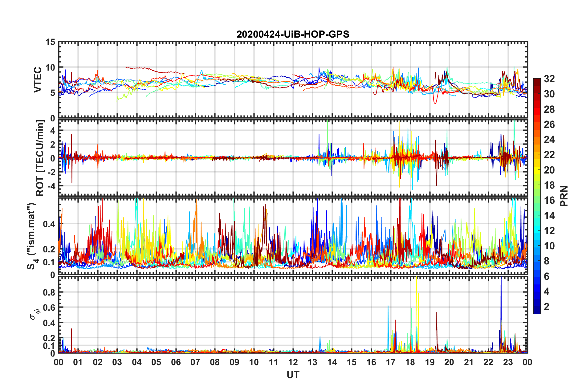Click the x-axis tick label 18
The height and width of the screenshot is (392, 586).
pyautogui.click(x=410, y=362)
